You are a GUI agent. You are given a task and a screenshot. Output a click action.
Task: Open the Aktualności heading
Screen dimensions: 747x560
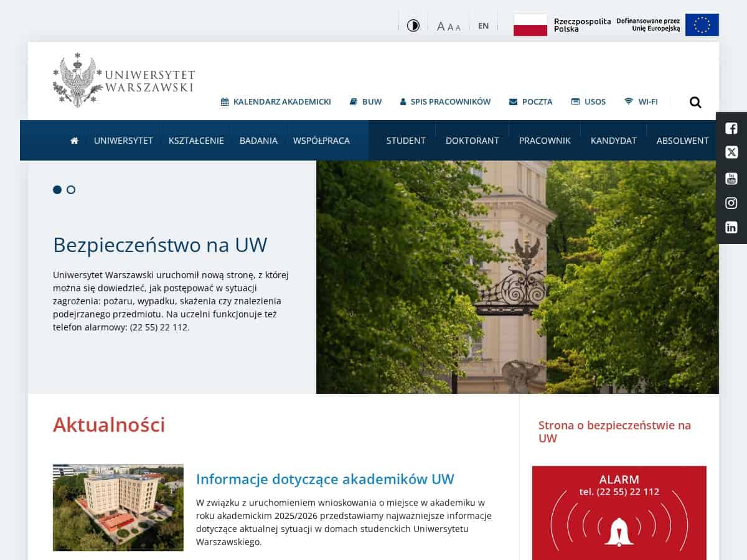109,424
